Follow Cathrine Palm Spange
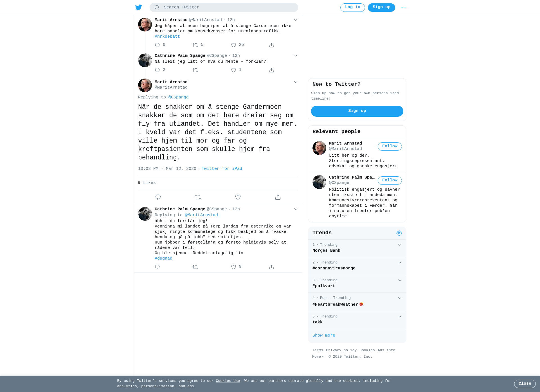The image size is (540, 392). [390, 181]
